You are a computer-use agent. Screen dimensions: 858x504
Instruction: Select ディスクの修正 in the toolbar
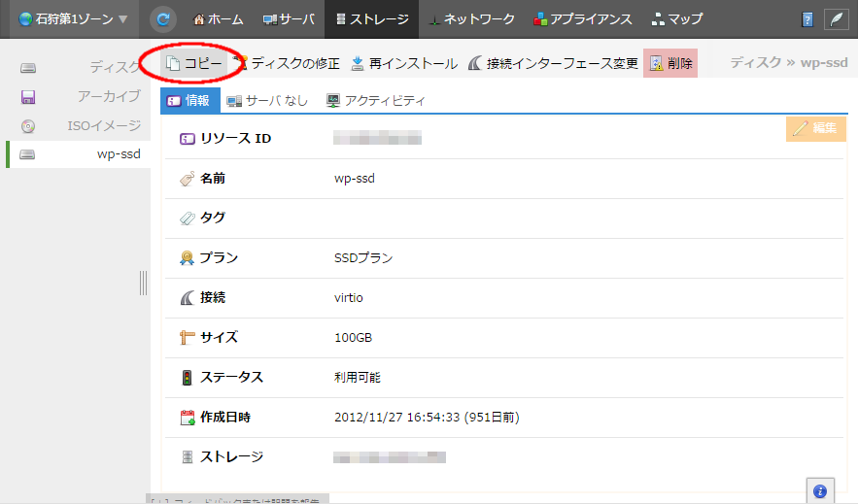(287, 63)
